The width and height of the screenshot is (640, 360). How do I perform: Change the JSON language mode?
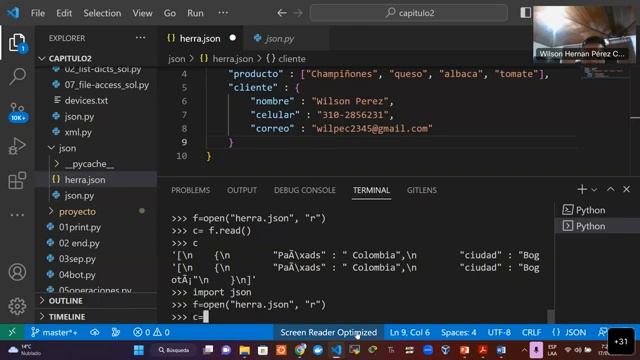click(x=569, y=332)
